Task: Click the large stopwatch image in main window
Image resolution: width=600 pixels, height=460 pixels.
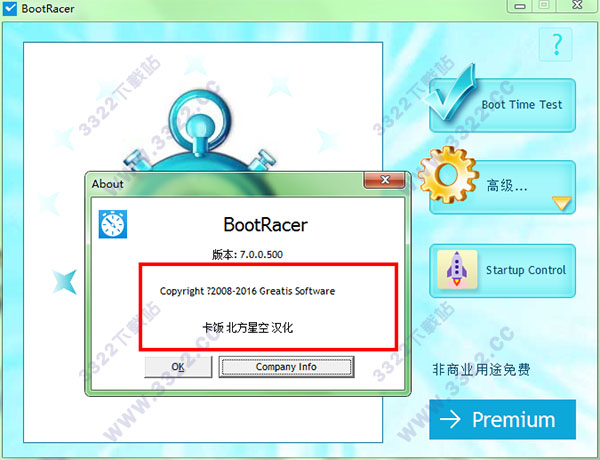Action: click(199, 132)
